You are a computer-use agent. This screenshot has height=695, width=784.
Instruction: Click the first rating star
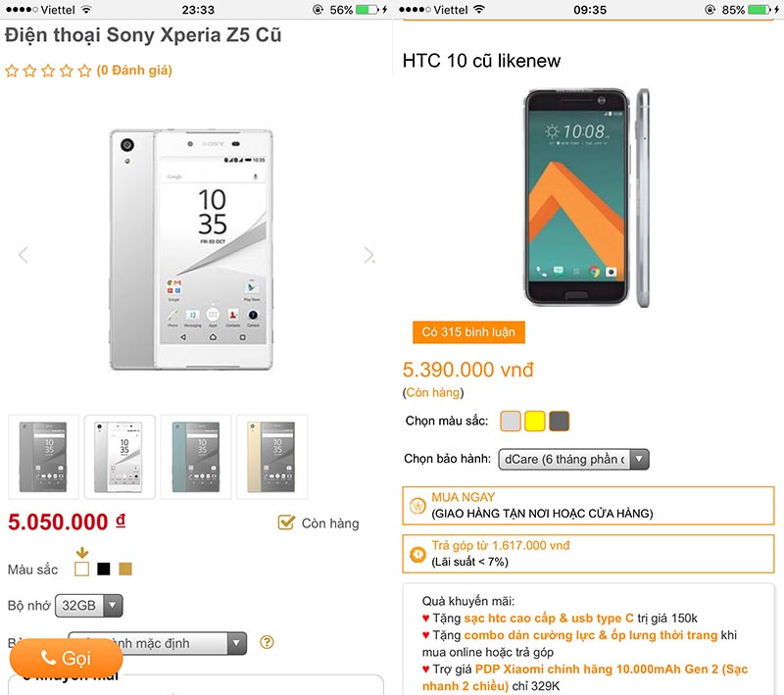tap(12, 71)
